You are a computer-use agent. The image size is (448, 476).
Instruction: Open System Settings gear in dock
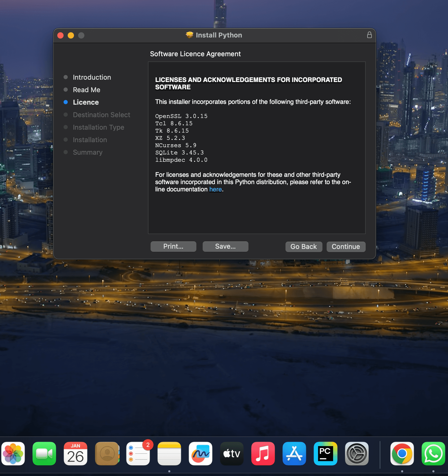coord(357,453)
